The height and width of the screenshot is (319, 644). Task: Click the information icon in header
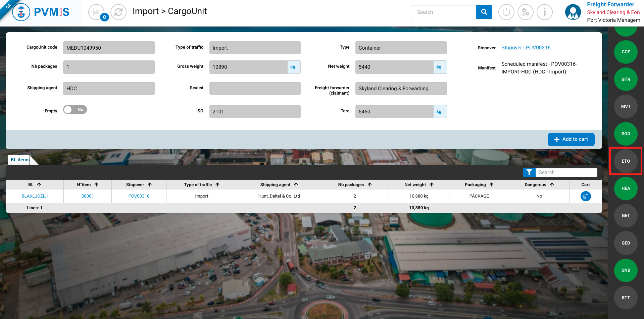click(x=544, y=12)
